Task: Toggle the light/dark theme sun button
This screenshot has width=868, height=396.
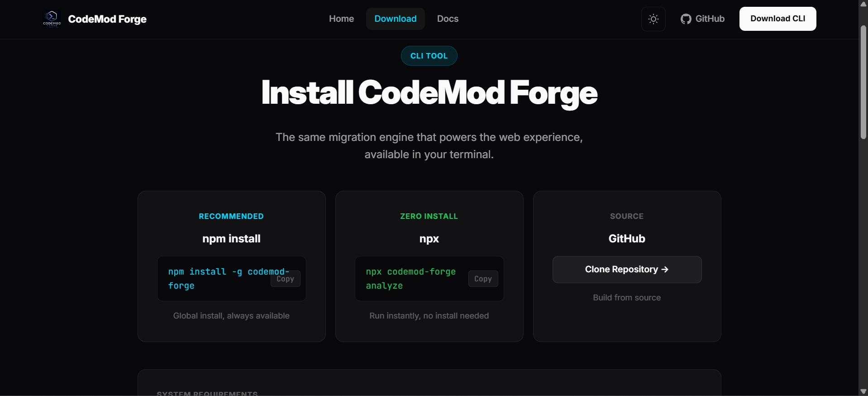Action: coord(653,19)
